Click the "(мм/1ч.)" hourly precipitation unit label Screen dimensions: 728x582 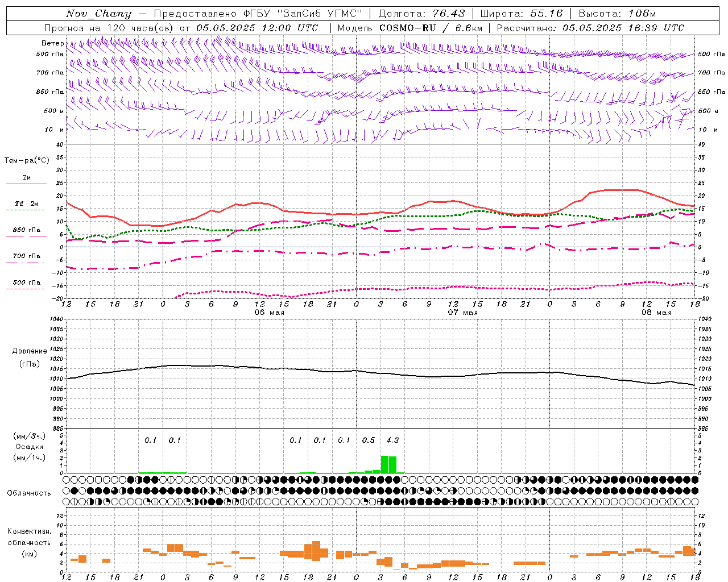pos(29,458)
